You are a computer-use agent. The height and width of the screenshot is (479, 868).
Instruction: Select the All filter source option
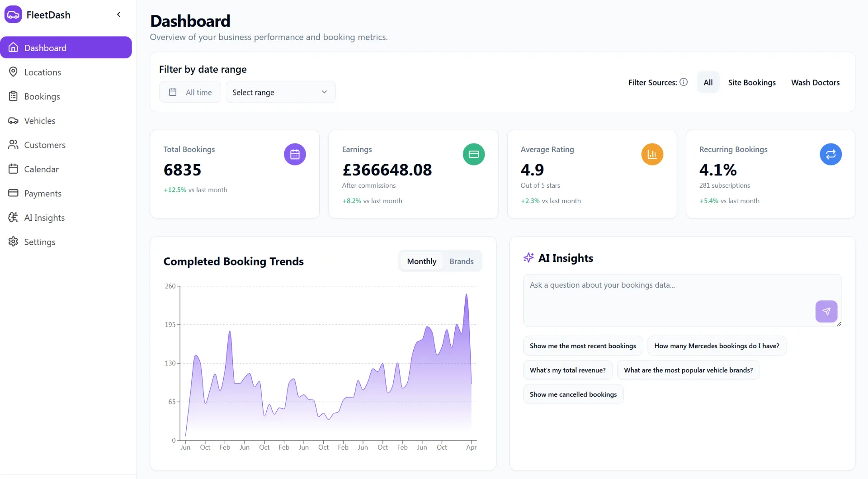tap(708, 82)
